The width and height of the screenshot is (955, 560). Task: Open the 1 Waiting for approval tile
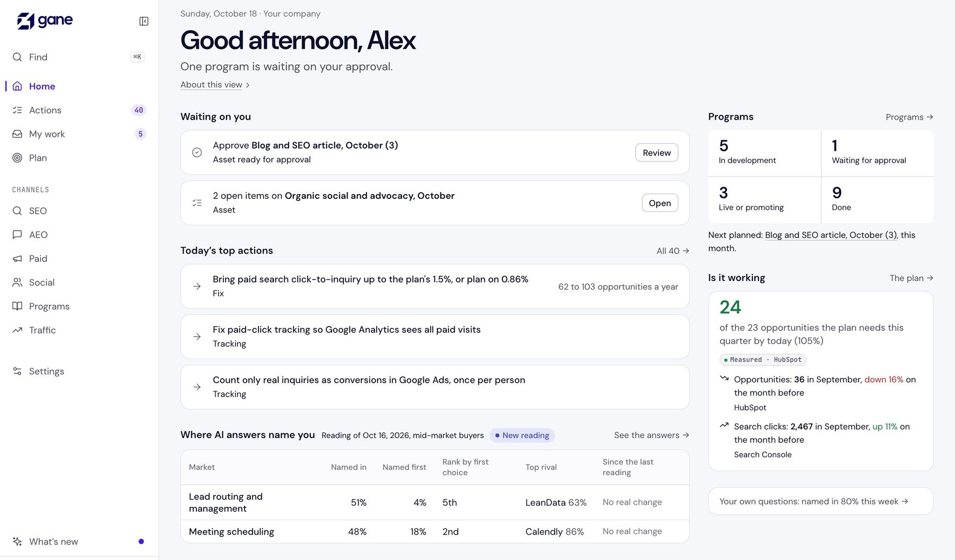click(x=878, y=153)
